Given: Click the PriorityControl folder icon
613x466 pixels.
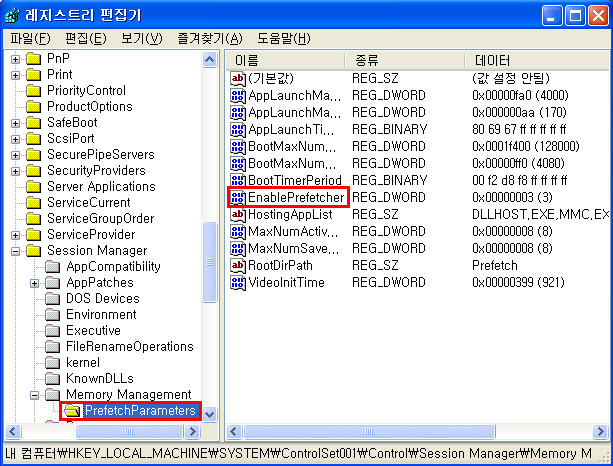Looking at the screenshot, I should click(x=34, y=91).
